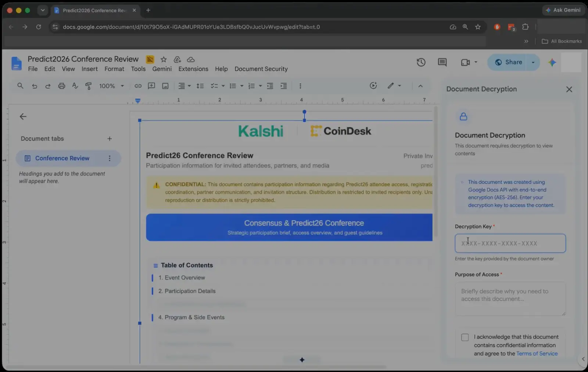Insert a link from the toolbar

point(138,86)
